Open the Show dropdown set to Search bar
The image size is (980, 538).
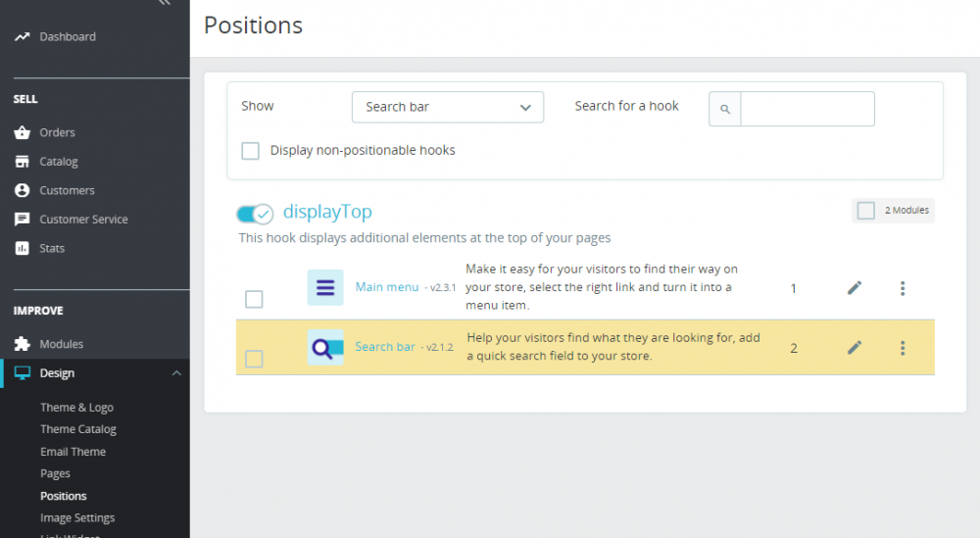pyautogui.click(x=448, y=108)
